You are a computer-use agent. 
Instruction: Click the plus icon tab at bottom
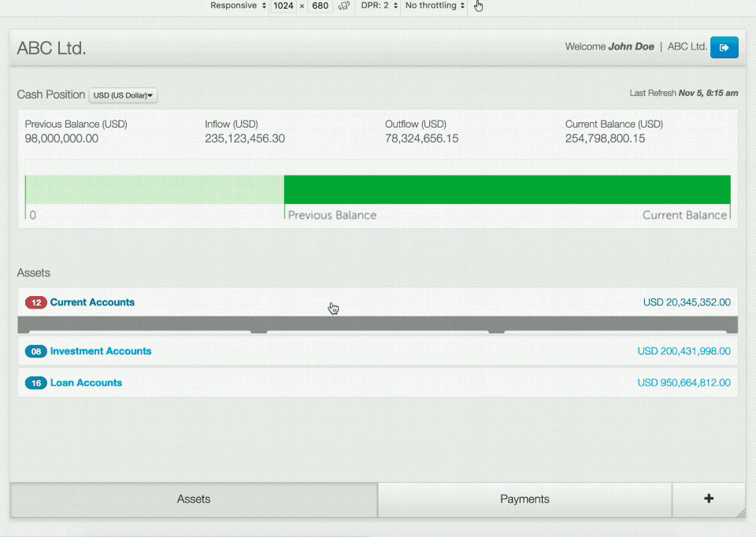coord(708,498)
